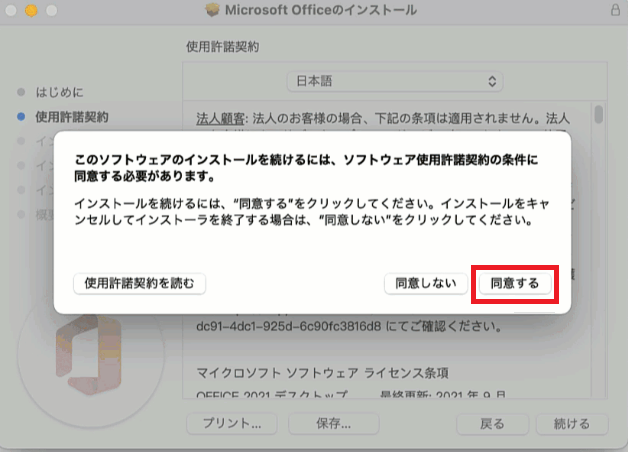Click the 同意しない button

tap(426, 283)
